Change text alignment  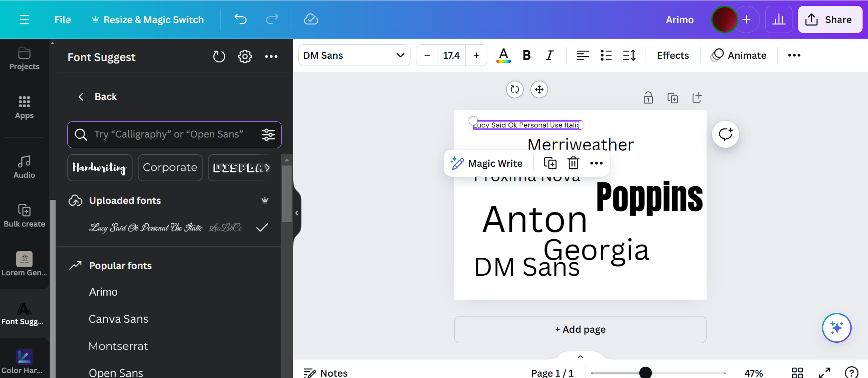coord(583,55)
